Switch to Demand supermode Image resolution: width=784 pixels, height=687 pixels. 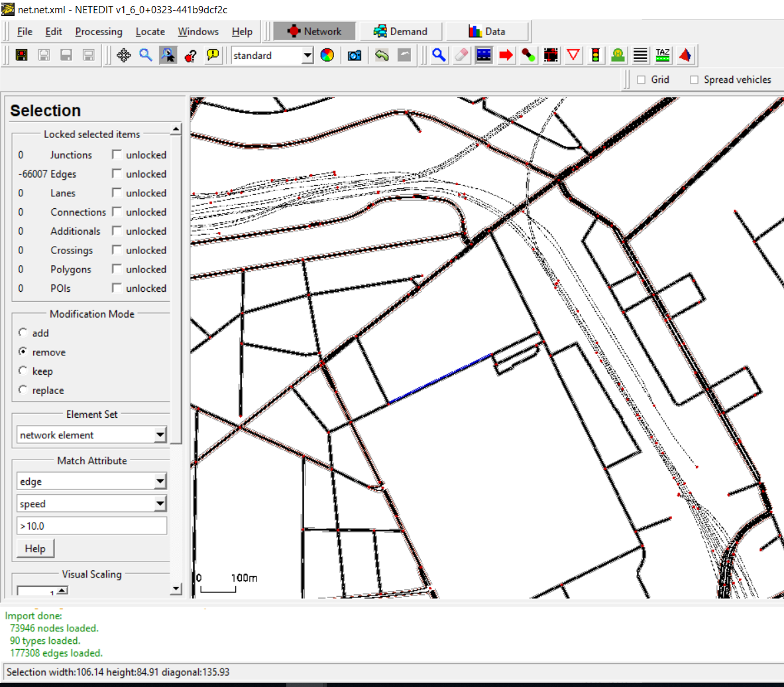tap(400, 32)
